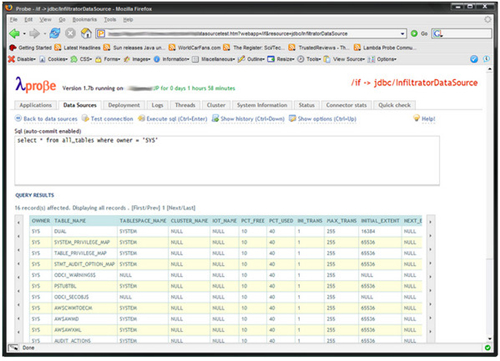
Task: Open developer toolbar Options
Action: point(382,59)
